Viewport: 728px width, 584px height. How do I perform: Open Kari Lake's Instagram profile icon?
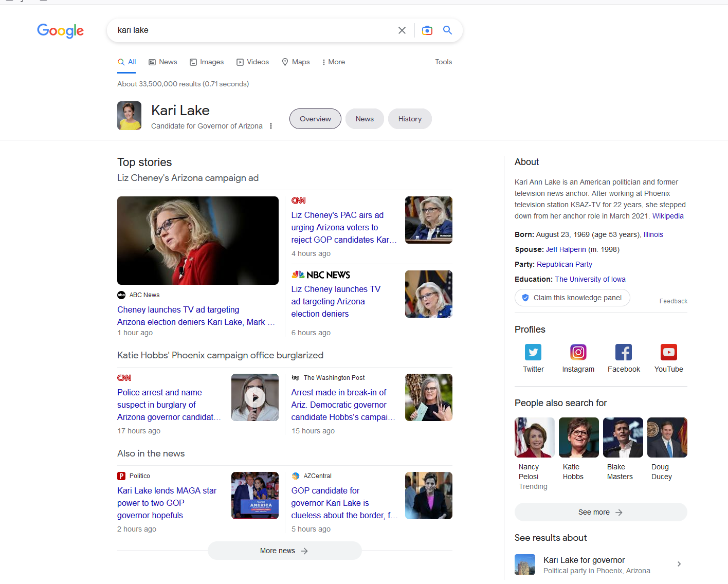pos(578,352)
